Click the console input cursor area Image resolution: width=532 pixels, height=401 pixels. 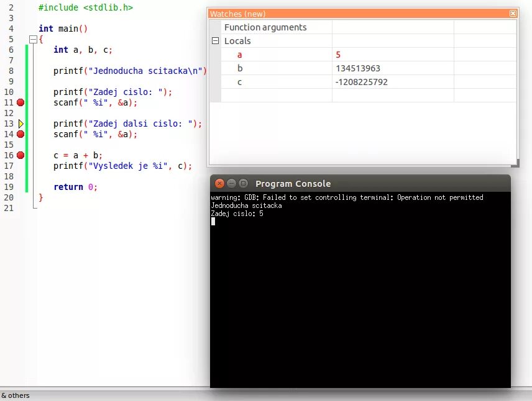tap(213, 222)
